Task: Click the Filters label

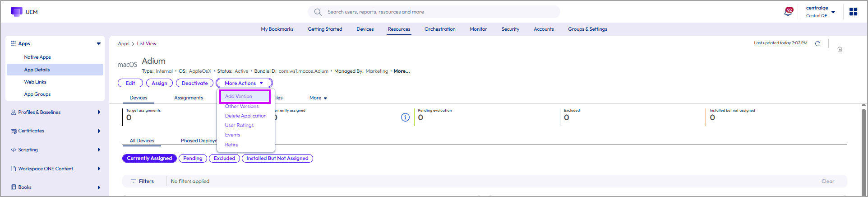Action: [x=146, y=181]
